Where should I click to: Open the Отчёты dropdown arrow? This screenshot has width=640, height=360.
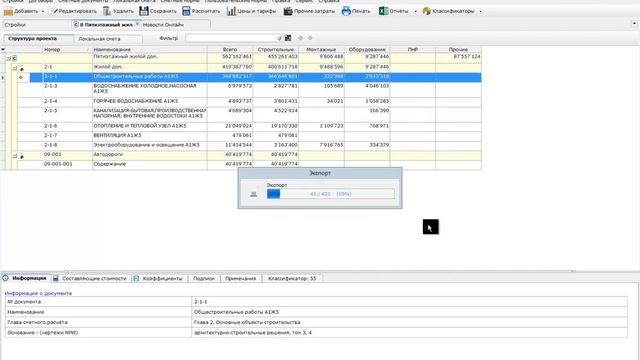point(416,11)
